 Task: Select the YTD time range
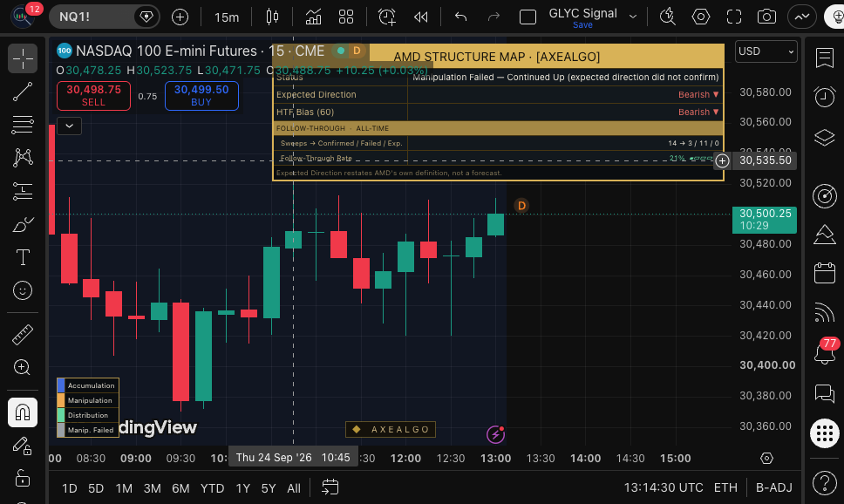(x=212, y=488)
